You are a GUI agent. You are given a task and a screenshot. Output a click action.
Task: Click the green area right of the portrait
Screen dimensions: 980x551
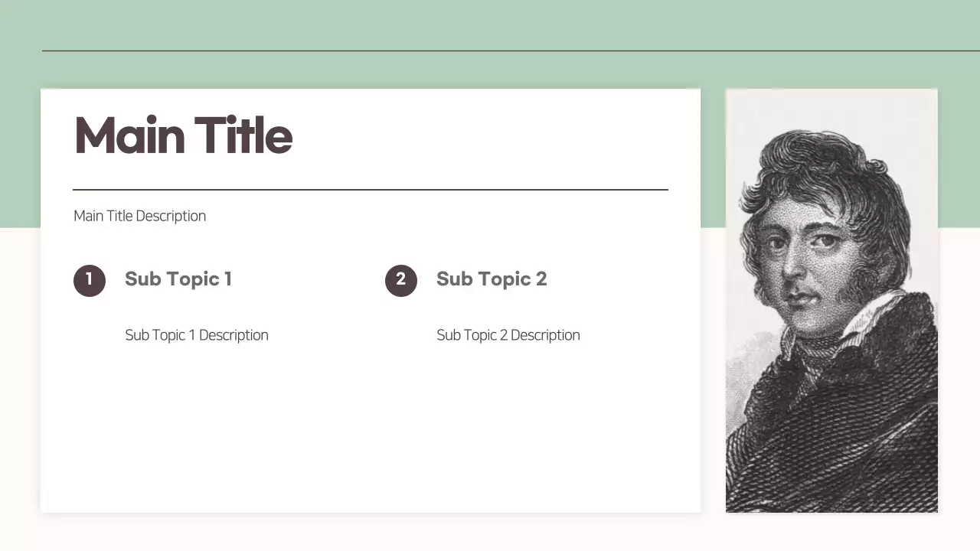point(959,153)
